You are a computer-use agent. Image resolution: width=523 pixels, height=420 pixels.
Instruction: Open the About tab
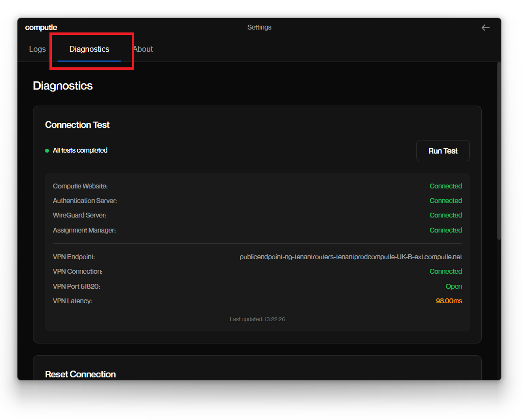click(143, 49)
